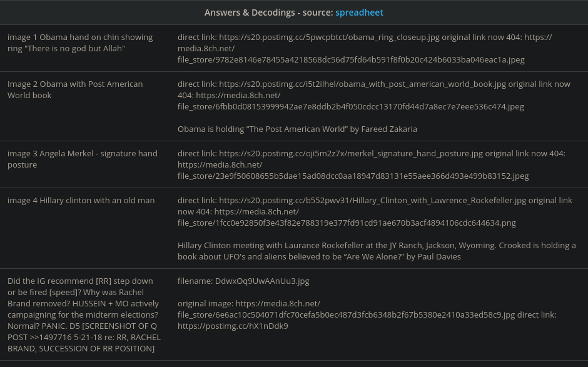This screenshot has height=367, width=588.
Task: Select the 'image 1 Obama hand on chin' cell
Action: 80,43
